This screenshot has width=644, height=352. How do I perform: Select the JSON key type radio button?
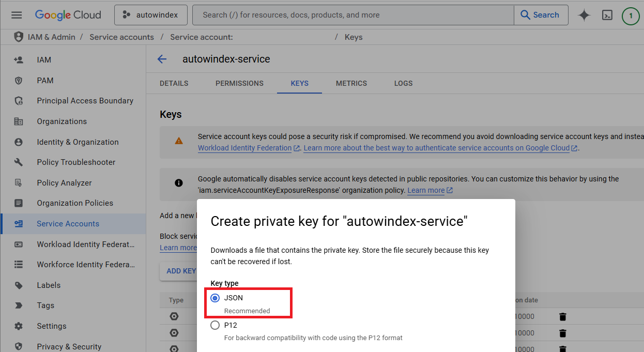(215, 298)
